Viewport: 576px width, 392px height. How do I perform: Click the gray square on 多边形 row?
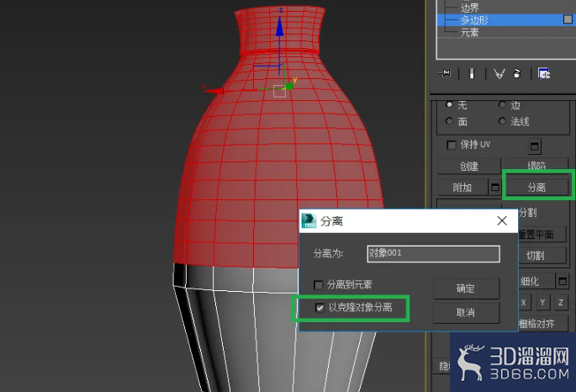pos(568,19)
